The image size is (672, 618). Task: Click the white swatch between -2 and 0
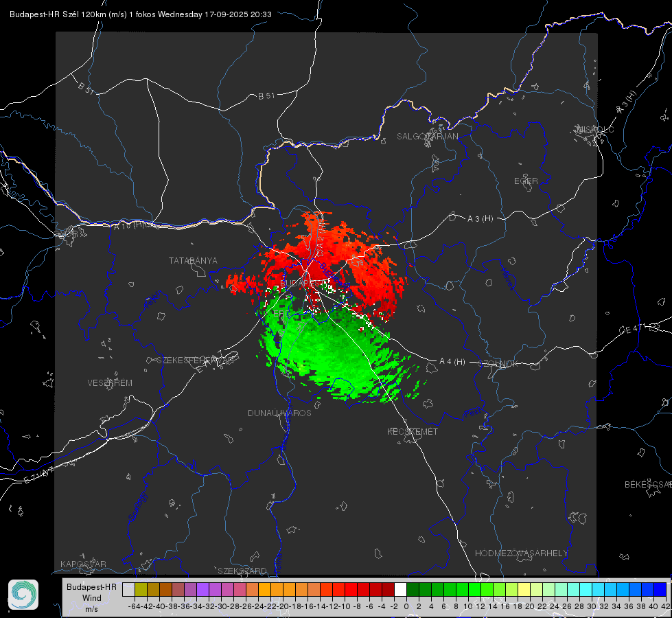click(400, 589)
